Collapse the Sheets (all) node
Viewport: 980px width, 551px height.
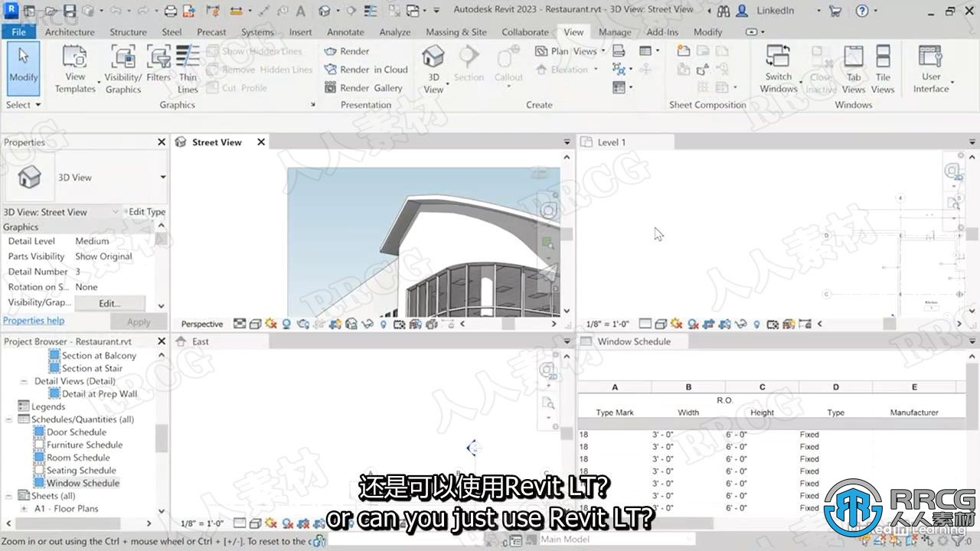click(8, 496)
